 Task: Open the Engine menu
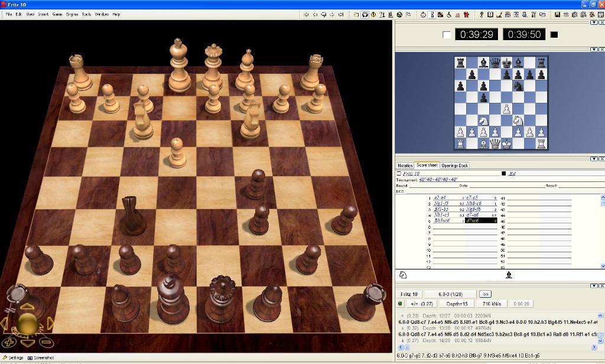coord(71,14)
